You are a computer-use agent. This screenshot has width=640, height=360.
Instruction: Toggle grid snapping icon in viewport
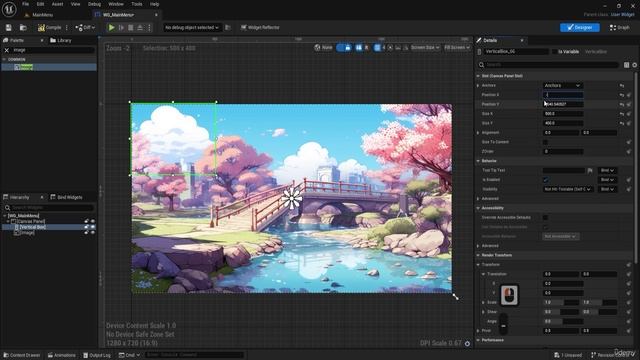(x=377, y=48)
